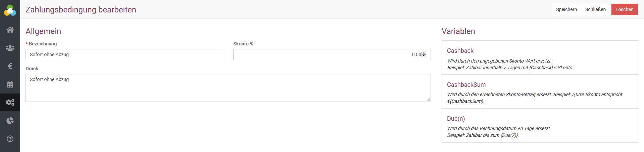Screen dimensions: 644x152
Task: Increase Skonto value with up arrow
Action: (424, 53)
